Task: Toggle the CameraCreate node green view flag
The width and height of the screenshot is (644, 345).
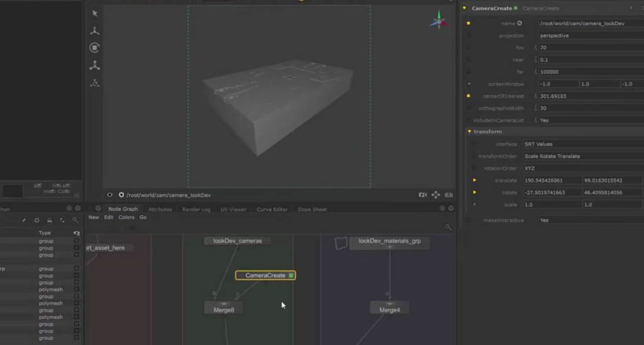Action: click(x=291, y=276)
